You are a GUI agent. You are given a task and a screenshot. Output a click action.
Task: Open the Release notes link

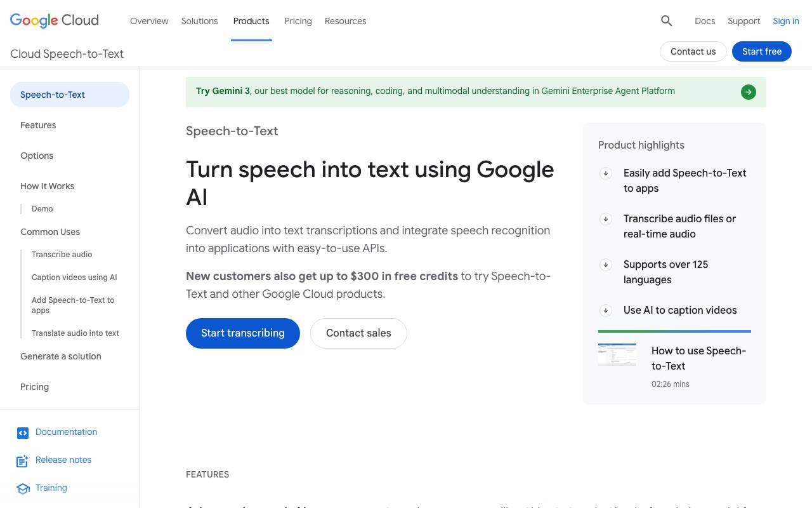[63, 460]
